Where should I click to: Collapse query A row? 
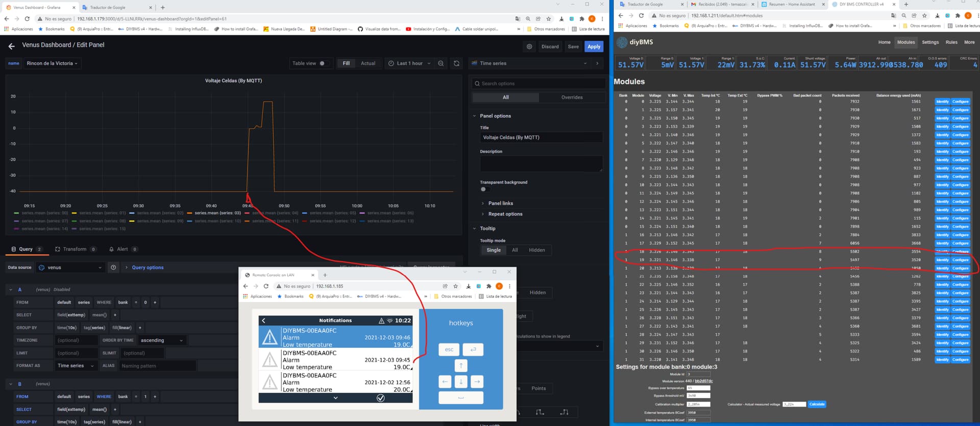pyautogui.click(x=11, y=290)
